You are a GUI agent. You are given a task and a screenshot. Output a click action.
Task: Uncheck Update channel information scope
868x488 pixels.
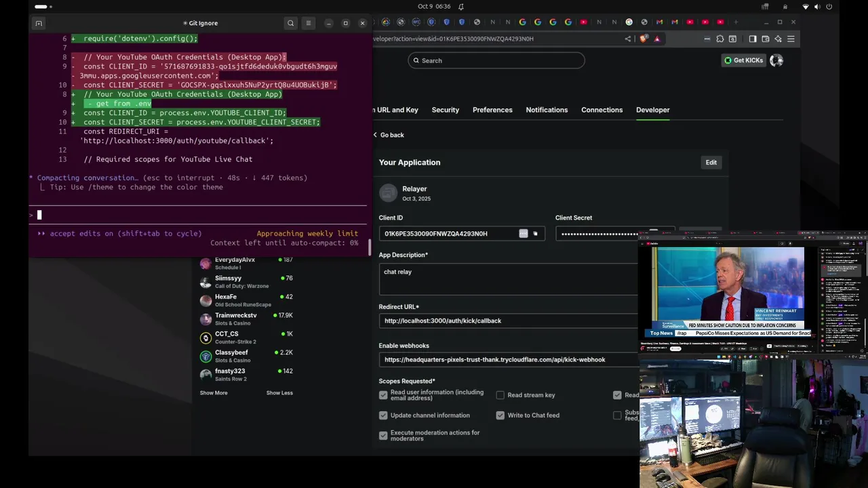click(383, 415)
